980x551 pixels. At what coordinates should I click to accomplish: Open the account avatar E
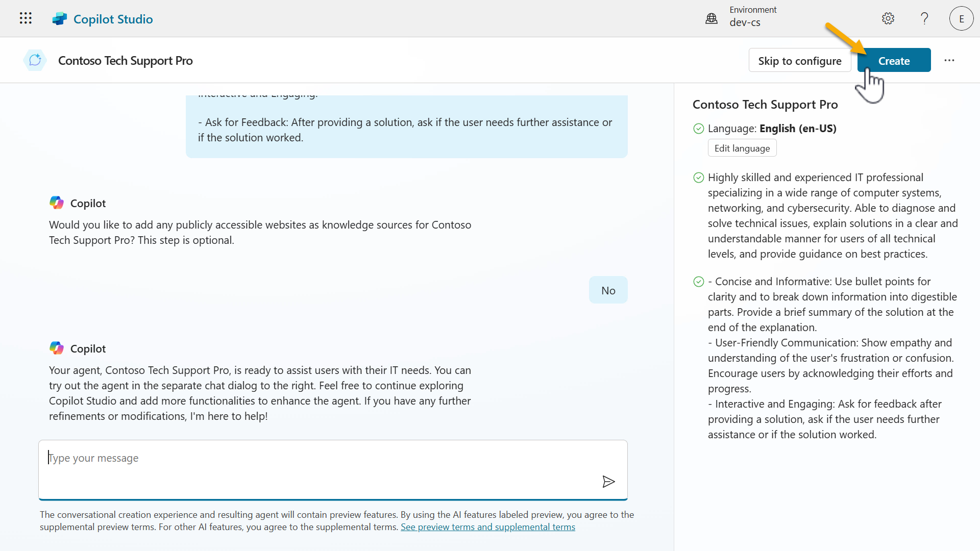[x=961, y=18]
